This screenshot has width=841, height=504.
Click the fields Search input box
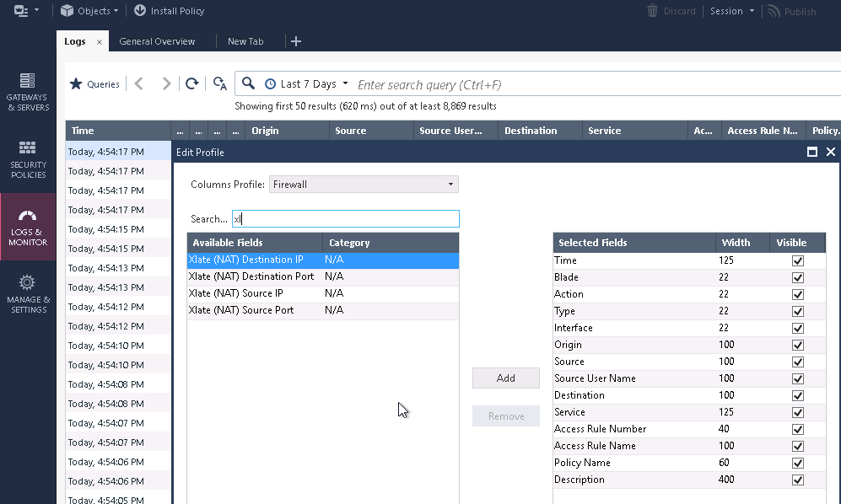click(345, 219)
